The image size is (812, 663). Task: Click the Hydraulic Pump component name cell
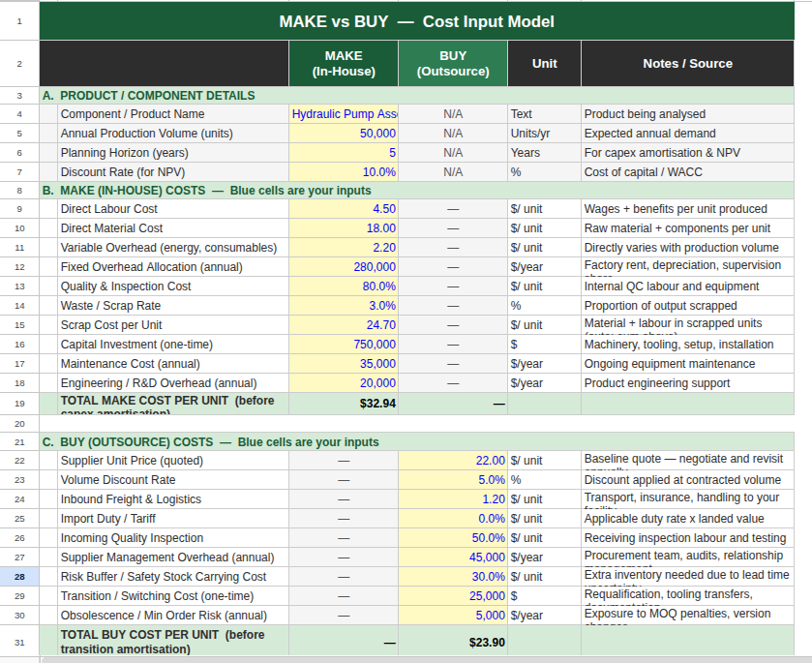click(x=344, y=114)
